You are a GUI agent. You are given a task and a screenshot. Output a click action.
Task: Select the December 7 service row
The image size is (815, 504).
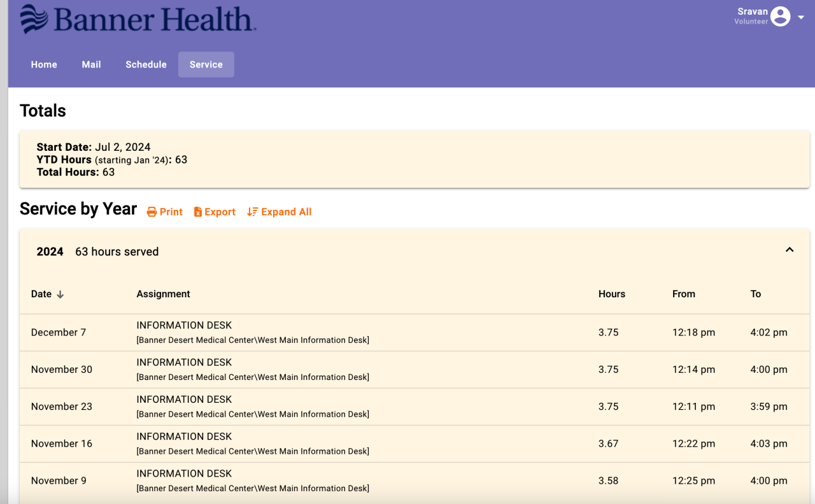tap(59, 332)
